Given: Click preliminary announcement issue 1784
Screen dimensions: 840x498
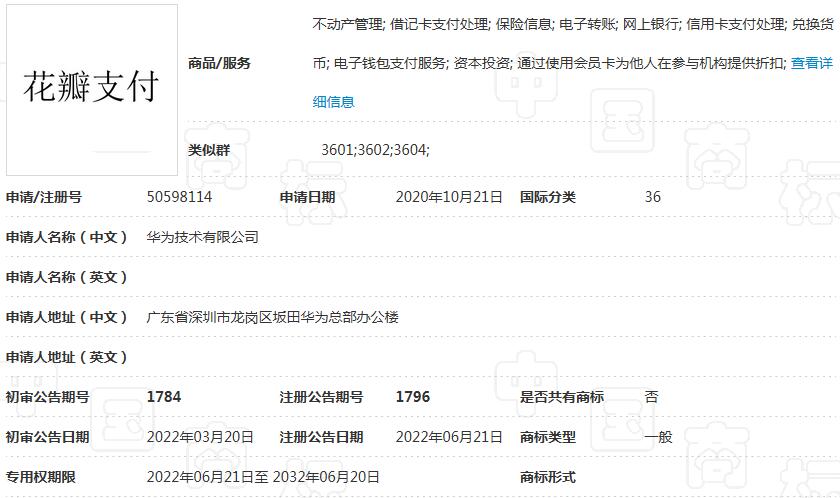Looking at the screenshot, I should click(164, 397).
